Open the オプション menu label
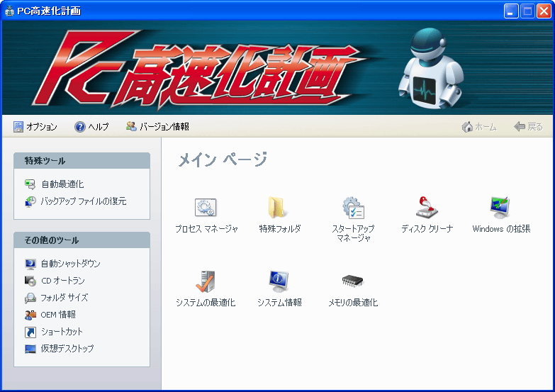Screen dimensions: 555x392 42,127
